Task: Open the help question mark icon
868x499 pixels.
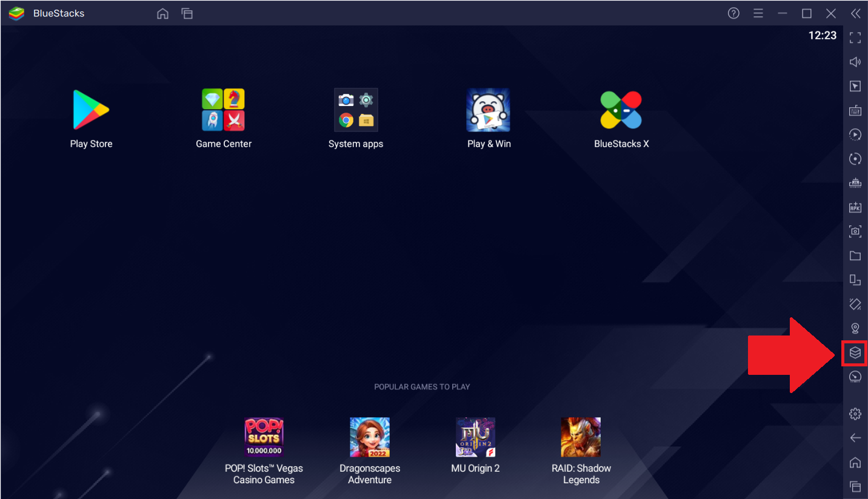Action: point(733,13)
